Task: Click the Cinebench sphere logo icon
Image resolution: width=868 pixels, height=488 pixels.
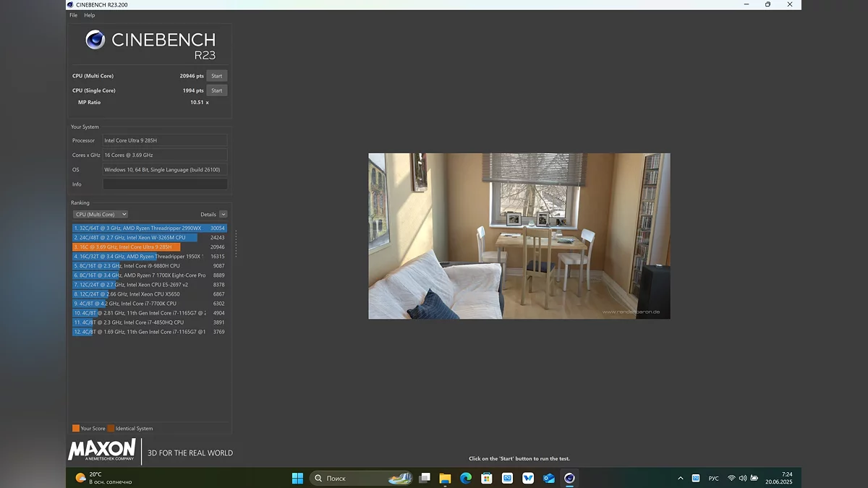Action: [x=95, y=40]
